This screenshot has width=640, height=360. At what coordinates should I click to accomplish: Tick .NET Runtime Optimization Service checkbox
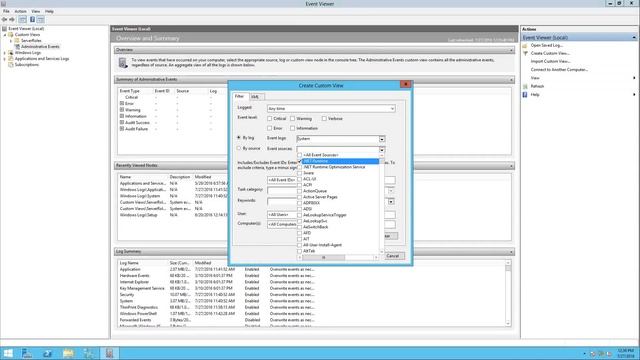300,167
